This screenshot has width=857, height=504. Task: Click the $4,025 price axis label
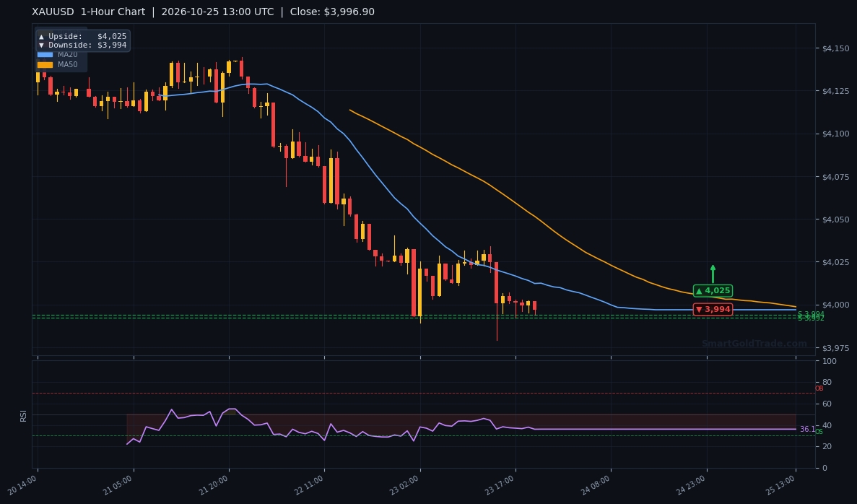click(835, 262)
